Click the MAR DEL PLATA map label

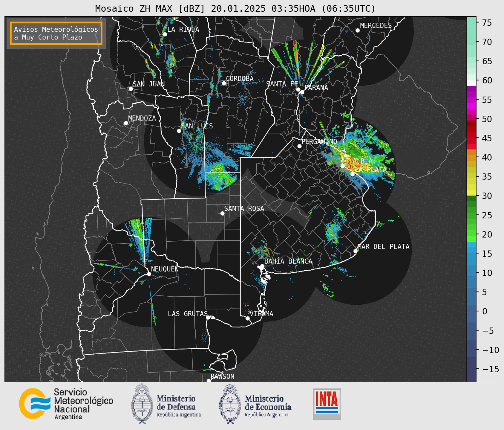384,246
